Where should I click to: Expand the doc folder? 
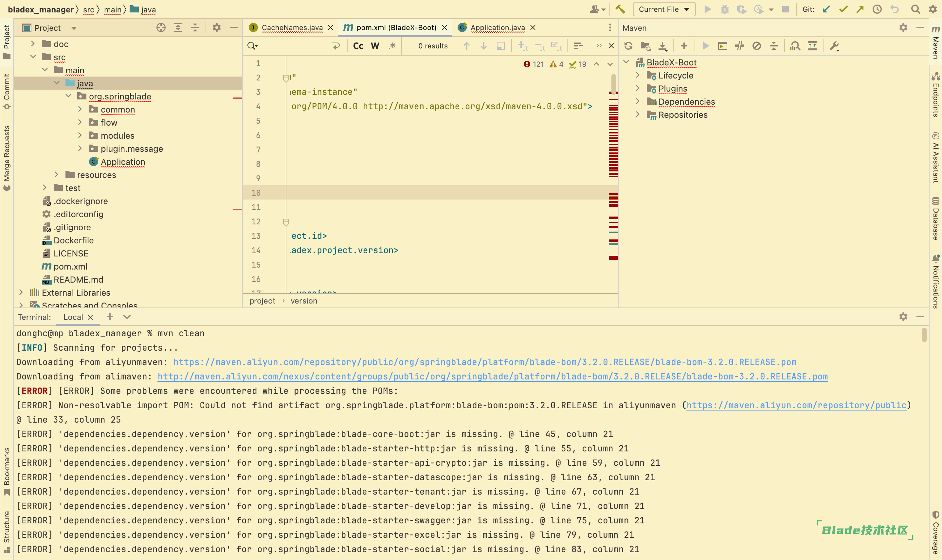point(33,44)
